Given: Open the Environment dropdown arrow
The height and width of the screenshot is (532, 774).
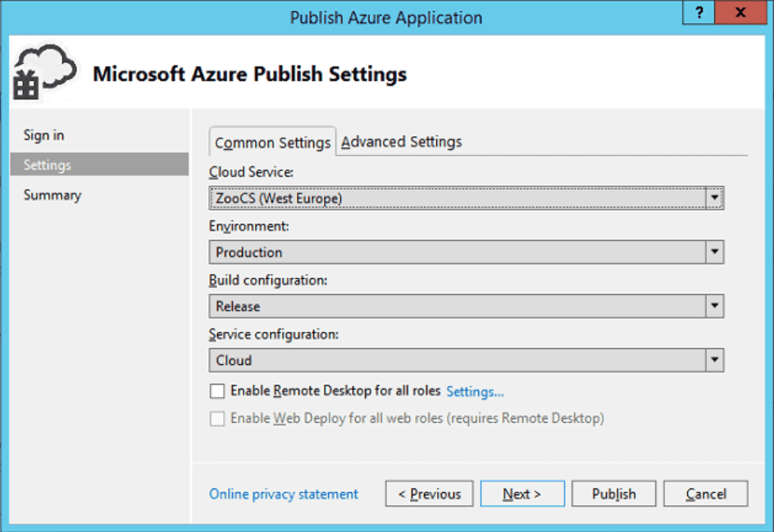Looking at the screenshot, I should coord(714,252).
